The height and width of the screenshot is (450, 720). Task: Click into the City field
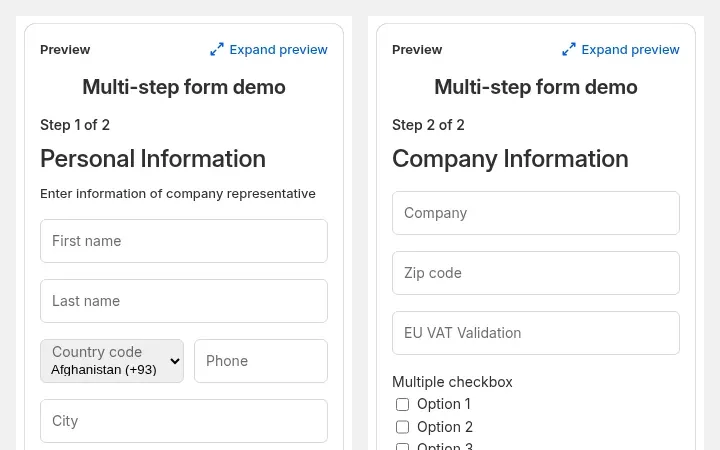click(184, 421)
